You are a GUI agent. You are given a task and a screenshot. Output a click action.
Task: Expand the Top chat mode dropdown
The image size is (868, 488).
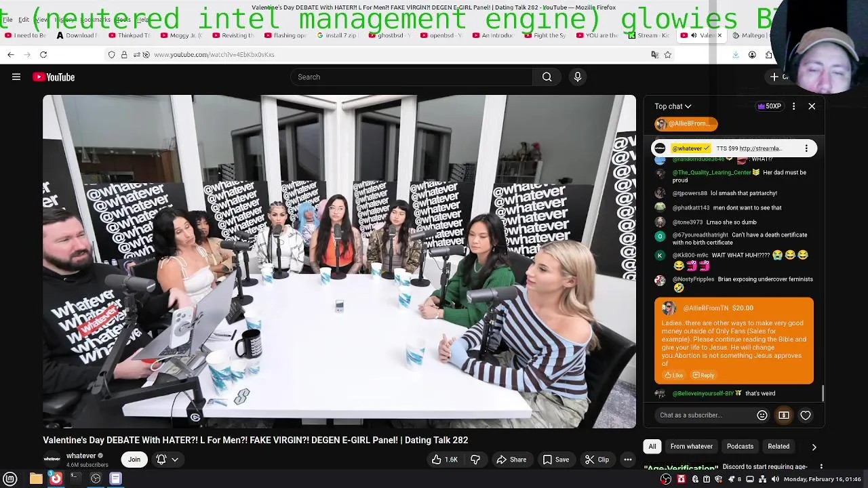tap(673, 106)
